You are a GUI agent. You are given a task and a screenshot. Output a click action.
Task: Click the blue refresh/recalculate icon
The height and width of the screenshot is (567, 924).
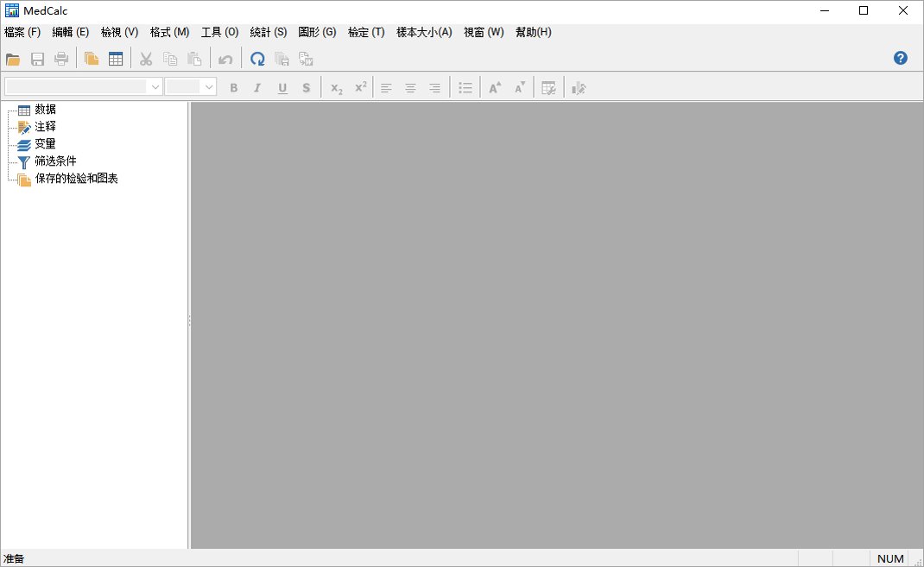tap(257, 59)
